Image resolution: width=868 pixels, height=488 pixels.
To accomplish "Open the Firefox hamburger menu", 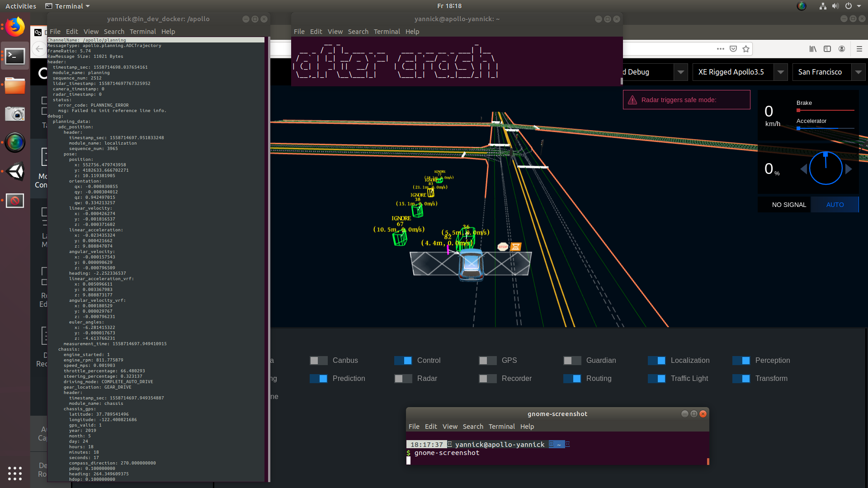I will coord(859,49).
